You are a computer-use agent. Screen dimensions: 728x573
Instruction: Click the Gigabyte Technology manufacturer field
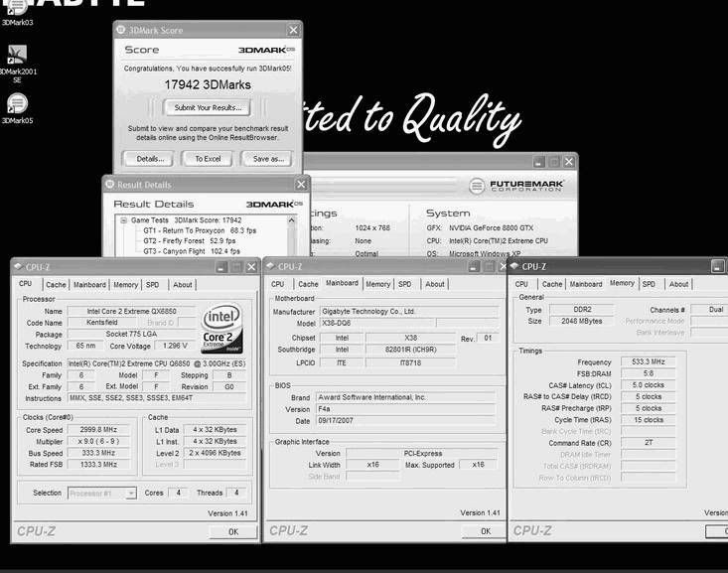(x=408, y=312)
